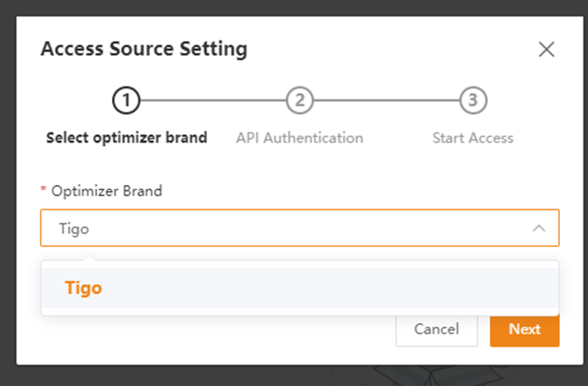The height and width of the screenshot is (386, 588).
Task: Select the 'Select optimizer brand' step label
Action: pos(126,137)
